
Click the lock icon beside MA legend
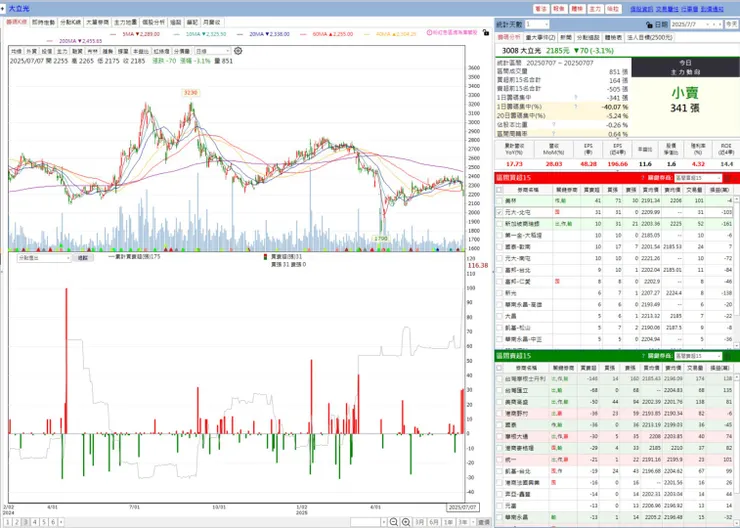(x=486, y=33)
